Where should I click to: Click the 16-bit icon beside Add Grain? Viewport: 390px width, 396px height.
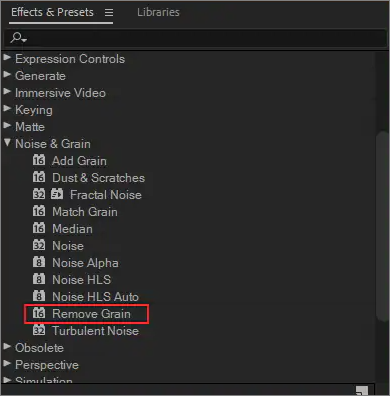tap(39, 160)
